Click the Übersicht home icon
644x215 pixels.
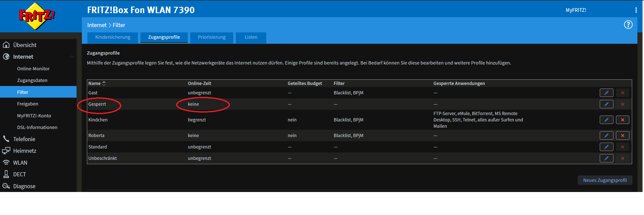coord(6,45)
